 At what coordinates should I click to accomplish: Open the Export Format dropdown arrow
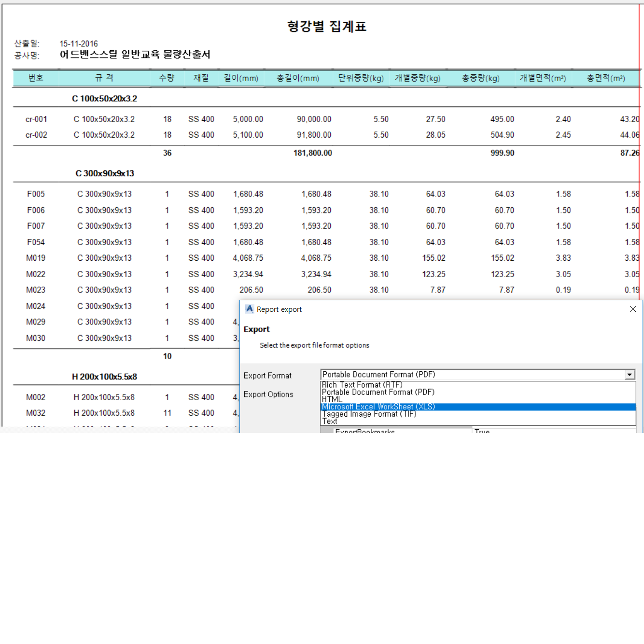pyautogui.click(x=630, y=375)
